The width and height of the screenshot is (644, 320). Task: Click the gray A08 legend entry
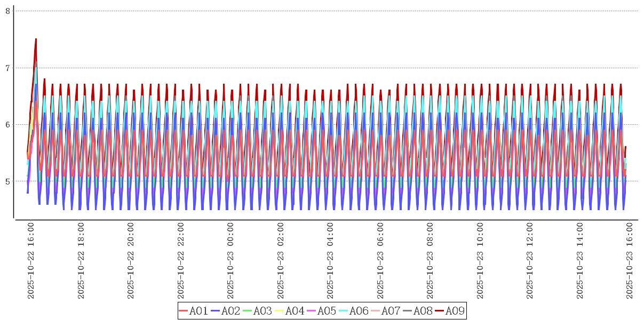pyautogui.click(x=417, y=311)
